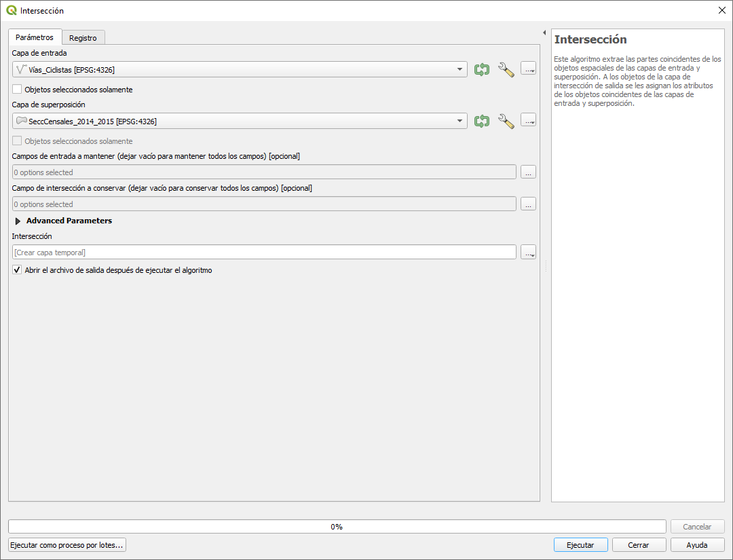Switch to the Registro tab
Screen dimensions: 733x560
83,38
